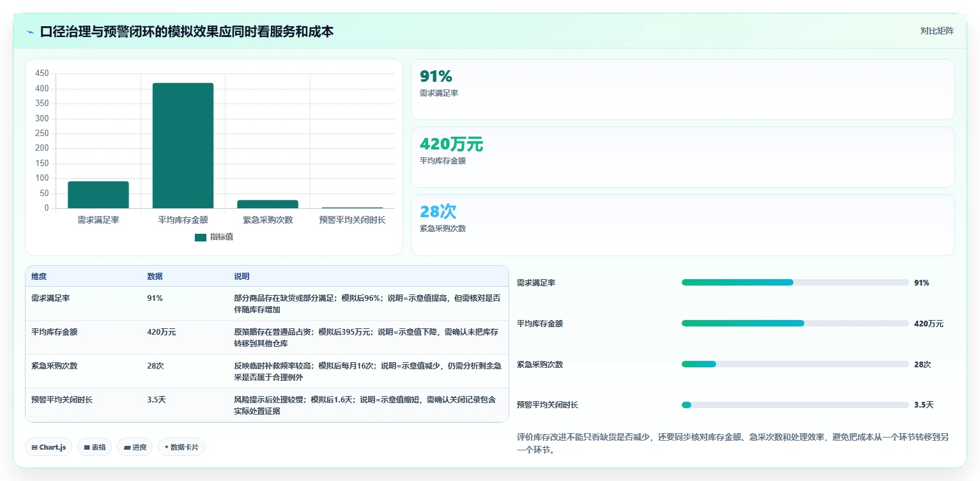This screenshot has width=980, height=481.
Task: Select the 需求满足率 bar in the chart
Action: click(98, 195)
